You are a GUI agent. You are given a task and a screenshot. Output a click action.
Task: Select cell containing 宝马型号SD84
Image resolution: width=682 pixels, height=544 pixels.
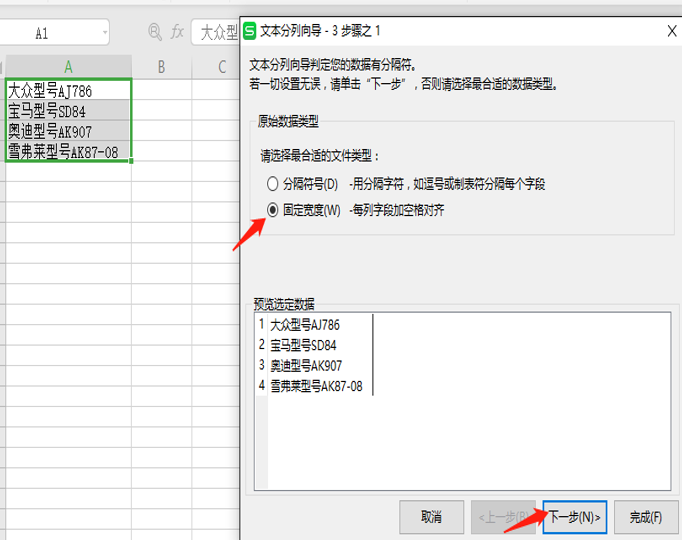click(68, 110)
